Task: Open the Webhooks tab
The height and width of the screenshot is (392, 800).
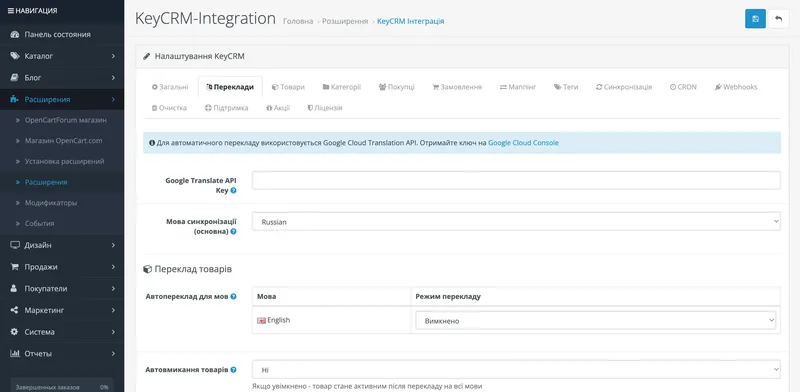Action: pos(736,87)
